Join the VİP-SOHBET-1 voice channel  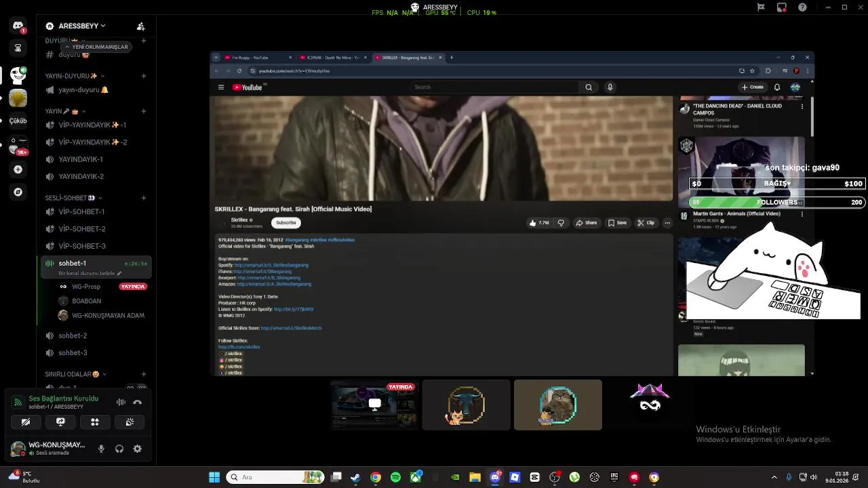point(95,211)
